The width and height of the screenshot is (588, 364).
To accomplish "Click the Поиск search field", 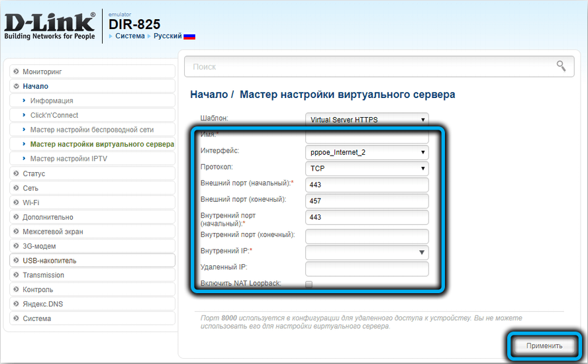I will [371, 66].
